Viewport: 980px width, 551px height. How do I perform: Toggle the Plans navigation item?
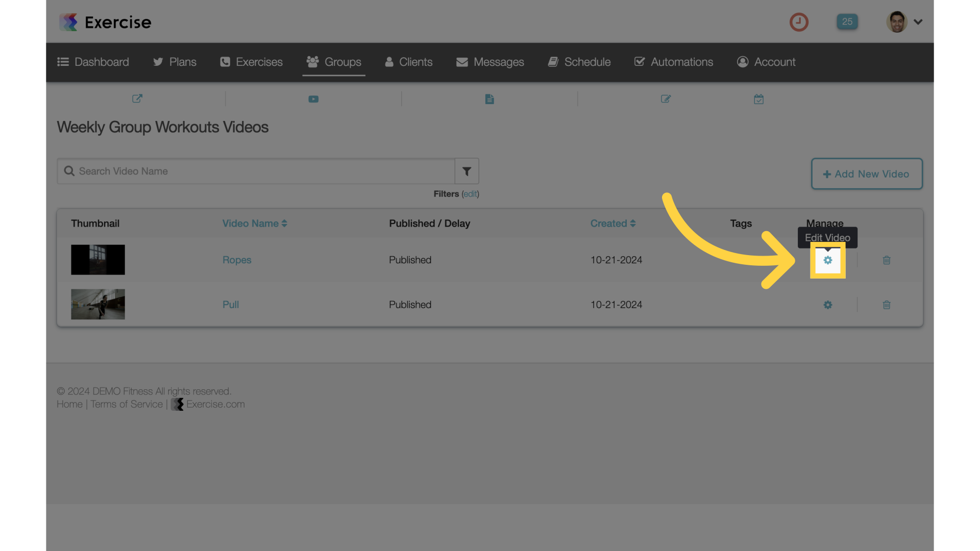point(175,62)
